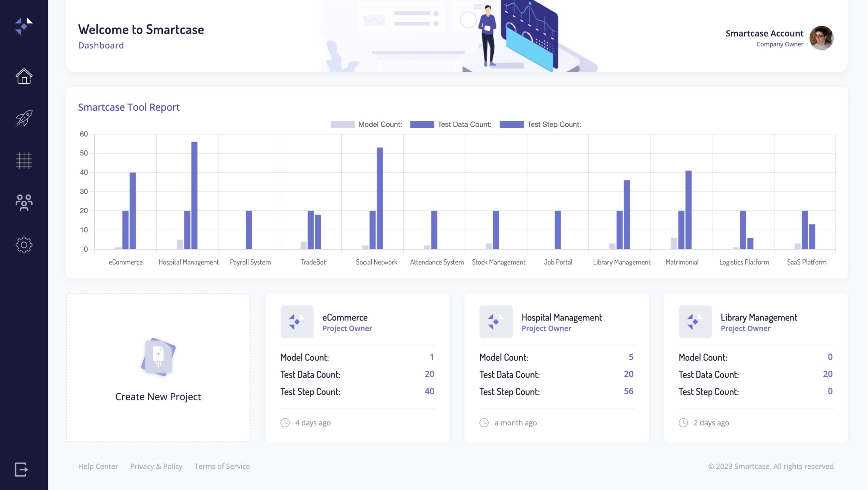Click the Hospital Management Test Step bar
The height and width of the screenshot is (490, 868).
[194, 195]
